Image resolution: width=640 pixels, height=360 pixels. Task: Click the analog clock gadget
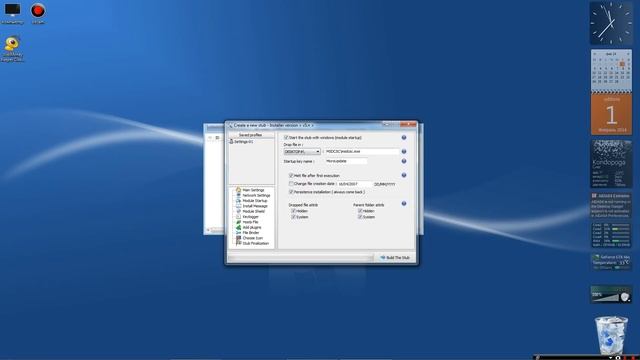tap(611, 23)
